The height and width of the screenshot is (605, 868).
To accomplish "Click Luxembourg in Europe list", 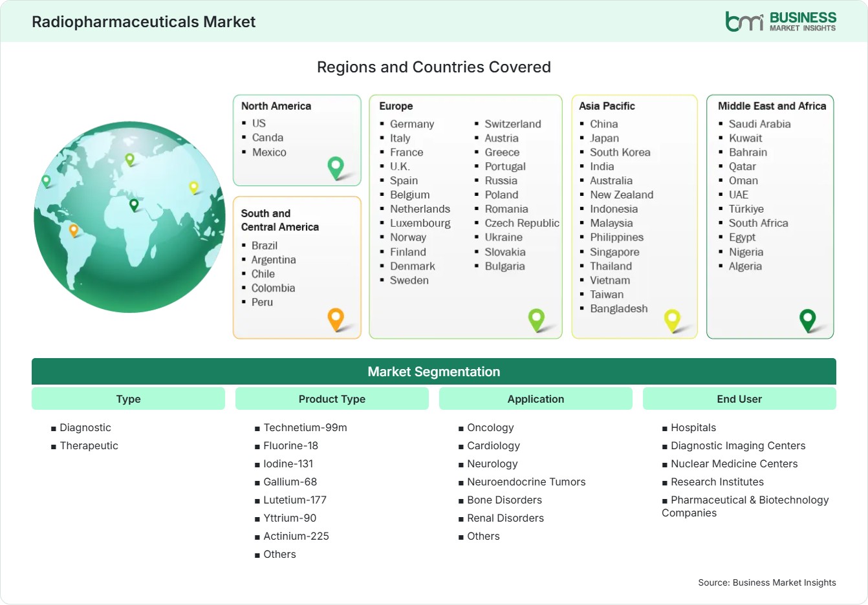I will [420, 224].
